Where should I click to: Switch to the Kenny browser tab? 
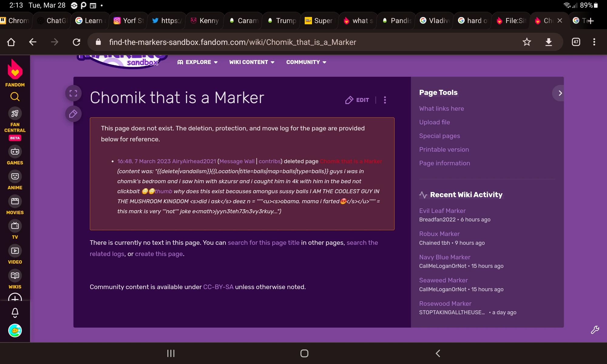tap(205, 21)
